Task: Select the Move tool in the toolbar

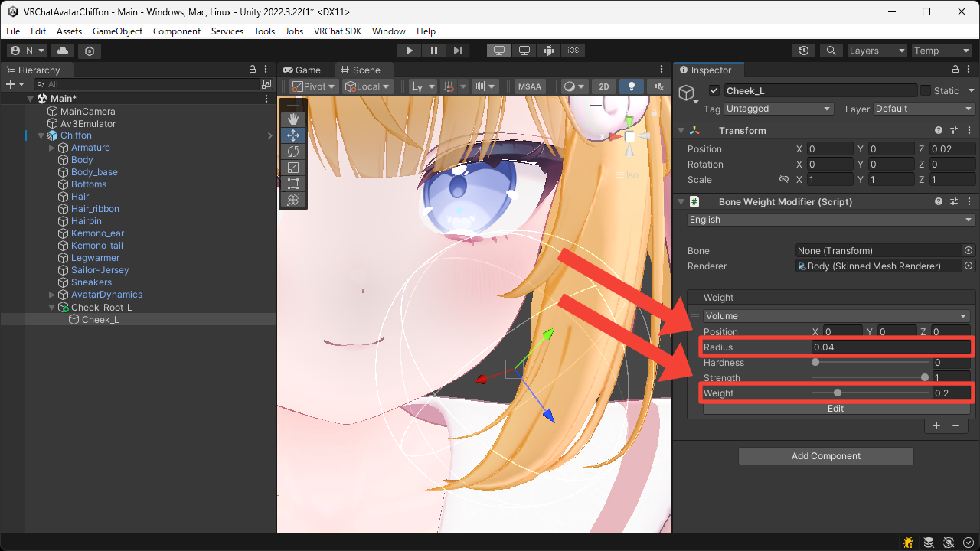Action: [293, 135]
